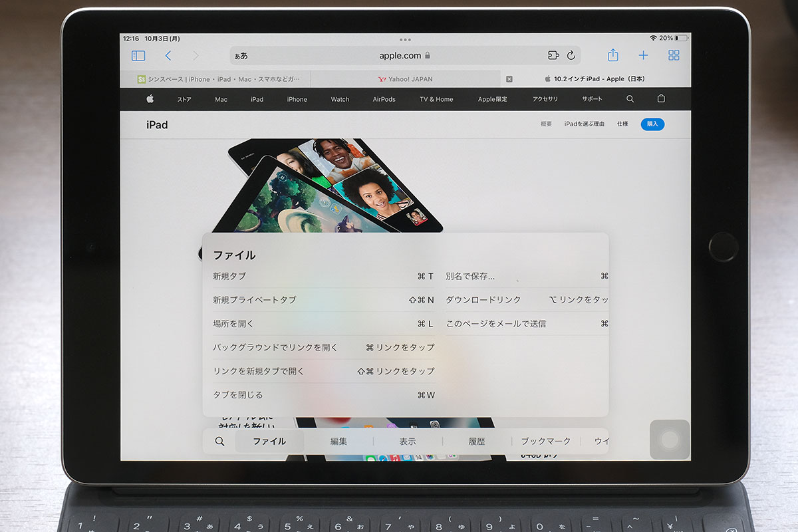
Task: Select このページをメールで送信 entry
Action: pos(527,324)
